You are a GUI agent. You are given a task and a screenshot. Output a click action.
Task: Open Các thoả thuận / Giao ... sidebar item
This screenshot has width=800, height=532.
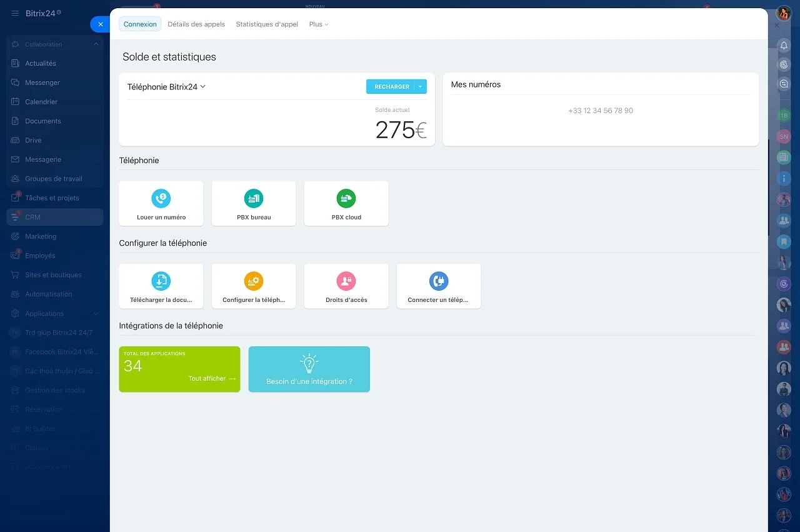coord(55,371)
